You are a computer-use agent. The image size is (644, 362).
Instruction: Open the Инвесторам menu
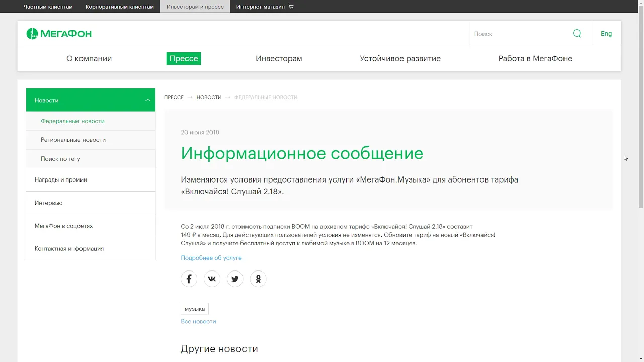[279, 59]
